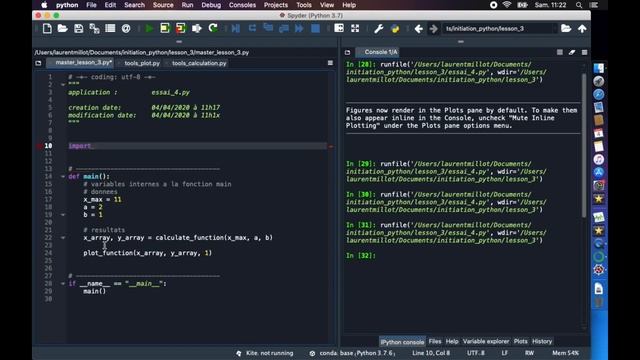Open the Projects menu
This screenshot has height=360, width=640.
click(x=276, y=5)
